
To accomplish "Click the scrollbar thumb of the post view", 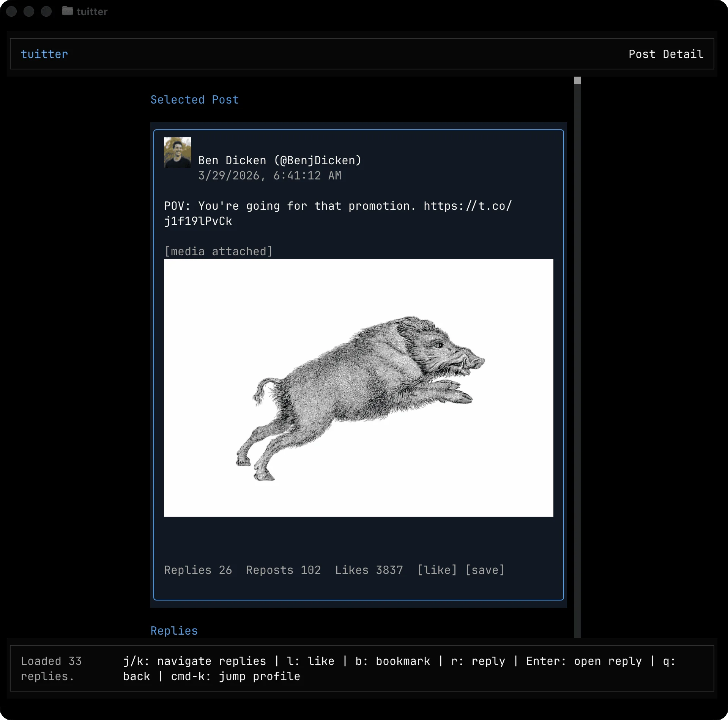I will (577, 80).
